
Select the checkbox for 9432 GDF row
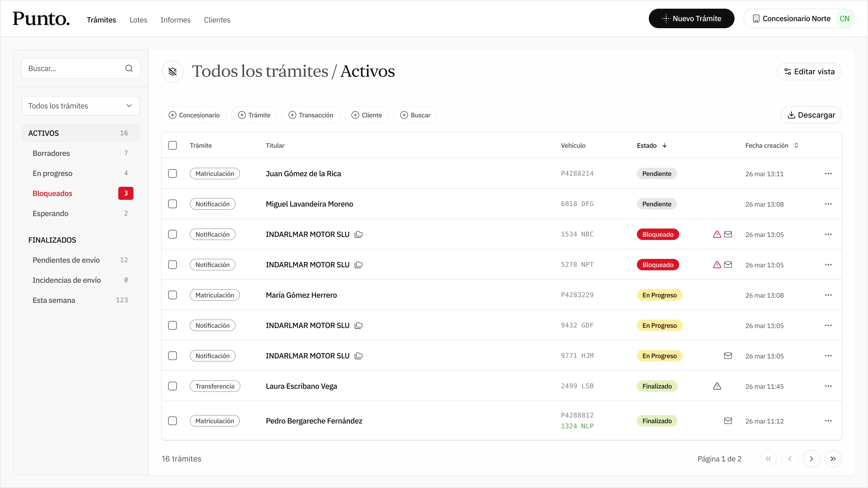click(173, 325)
